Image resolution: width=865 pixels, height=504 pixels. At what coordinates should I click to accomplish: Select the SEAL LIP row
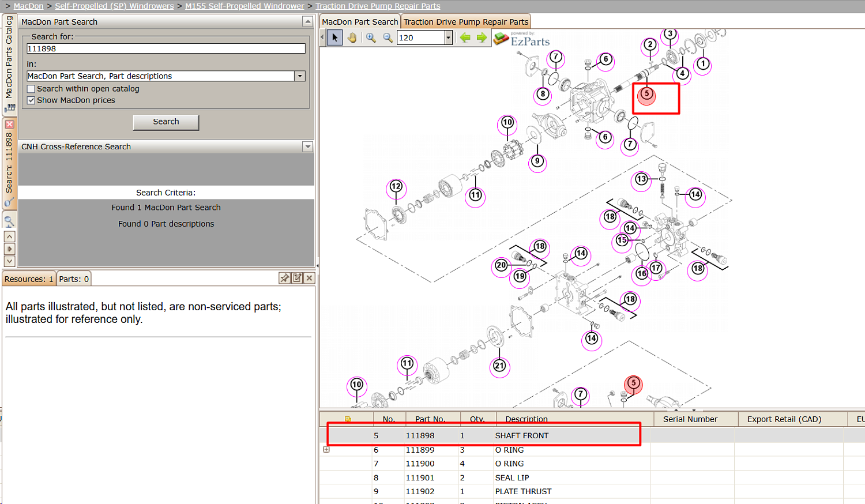[592, 477]
